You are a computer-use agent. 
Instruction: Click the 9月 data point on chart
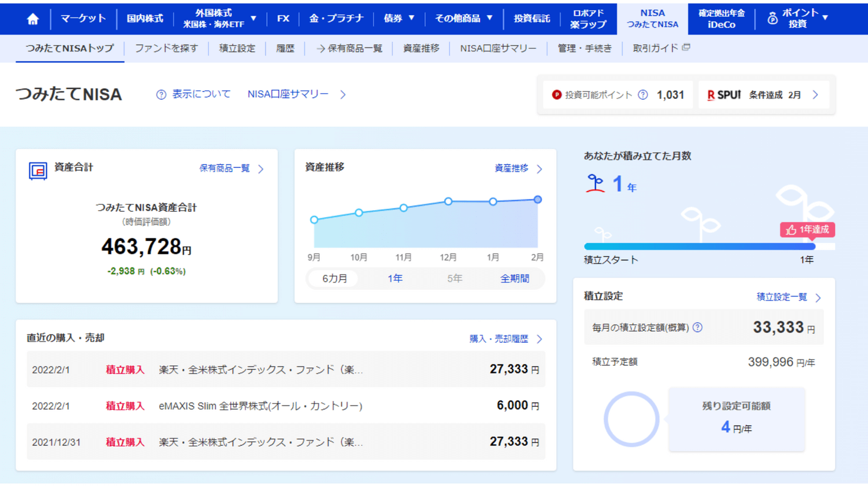(314, 220)
